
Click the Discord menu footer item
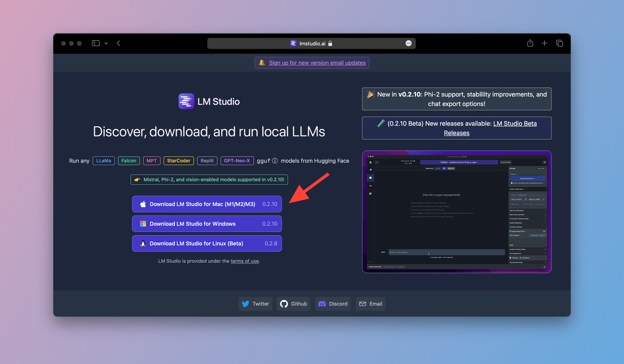(x=338, y=303)
